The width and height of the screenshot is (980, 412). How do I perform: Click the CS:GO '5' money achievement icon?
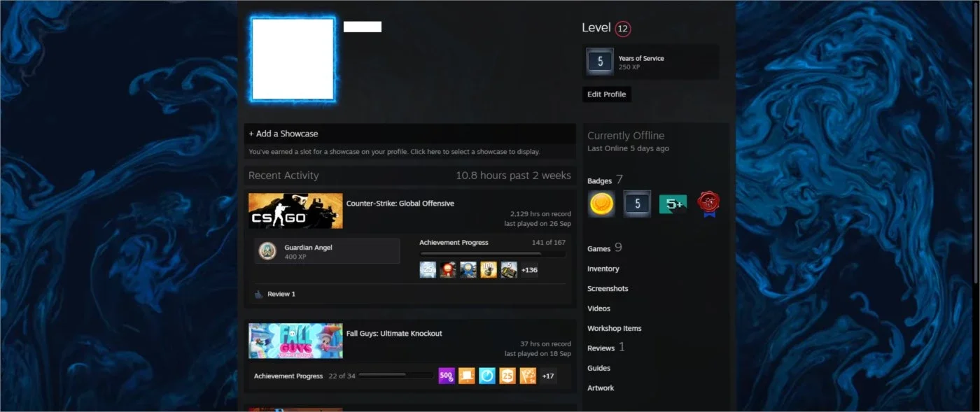509,269
